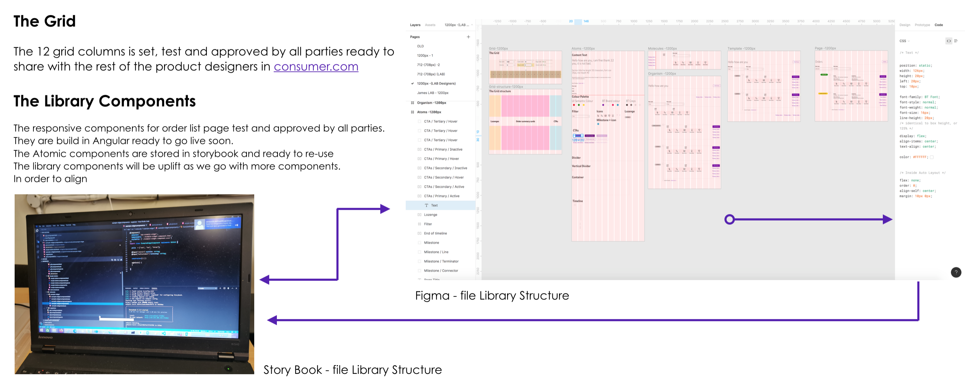Click the Text layer type icon

pyautogui.click(x=426, y=206)
